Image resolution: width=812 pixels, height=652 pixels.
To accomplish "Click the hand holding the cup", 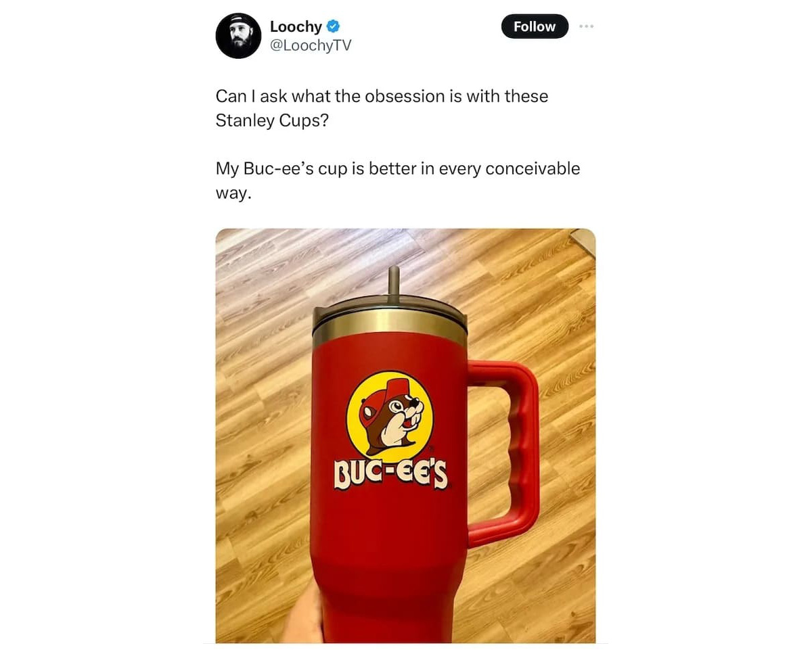I will (x=301, y=617).
